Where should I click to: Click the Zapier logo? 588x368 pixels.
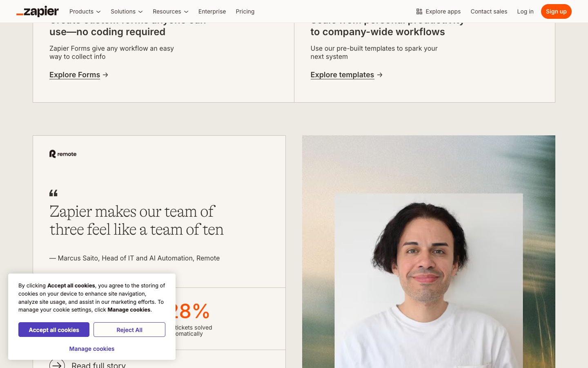[38, 11]
